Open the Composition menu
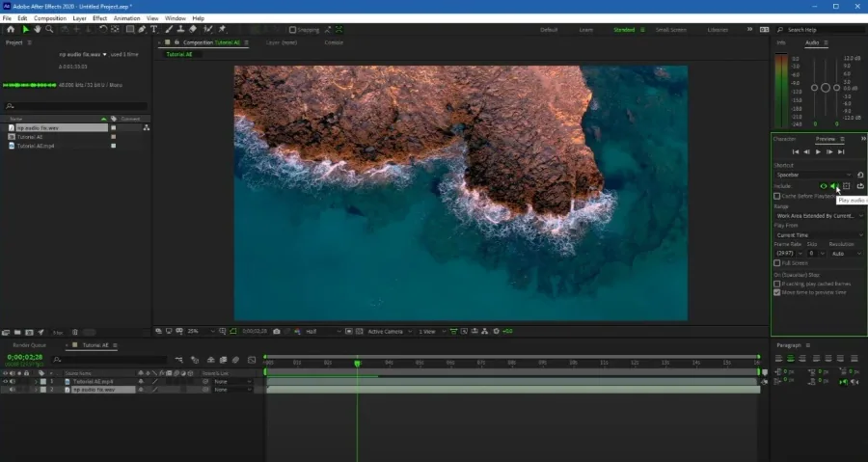This screenshot has height=462, width=868. click(x=50, y=18)
